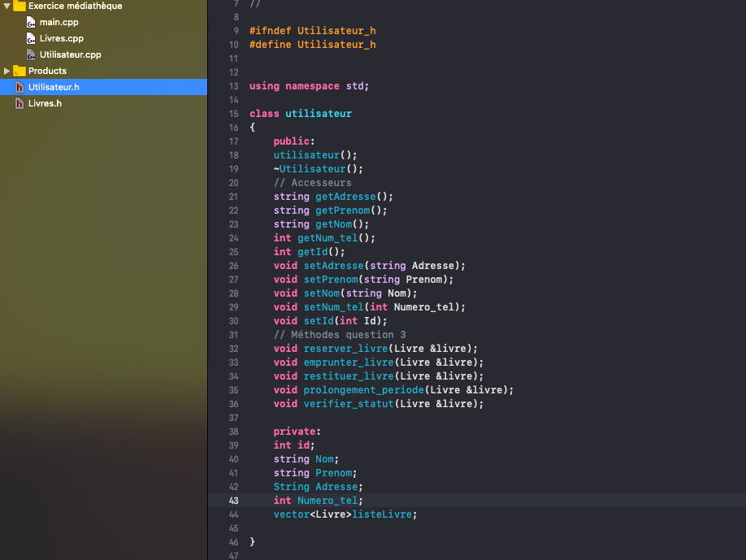Click the Livres.cpp source file icon
This screenshot has width=746, height=560.
coord(31,38)
